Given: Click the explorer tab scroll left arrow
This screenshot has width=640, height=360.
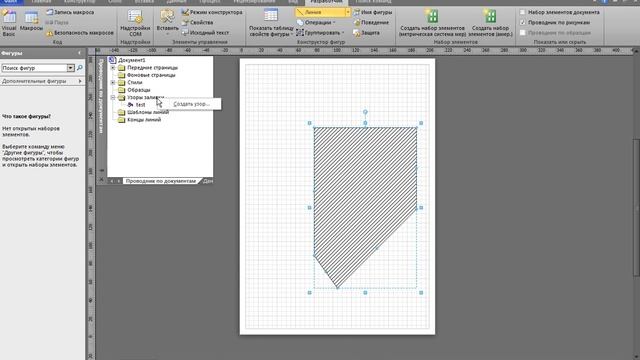Looking at the screenshot, I should coord(111,181).
